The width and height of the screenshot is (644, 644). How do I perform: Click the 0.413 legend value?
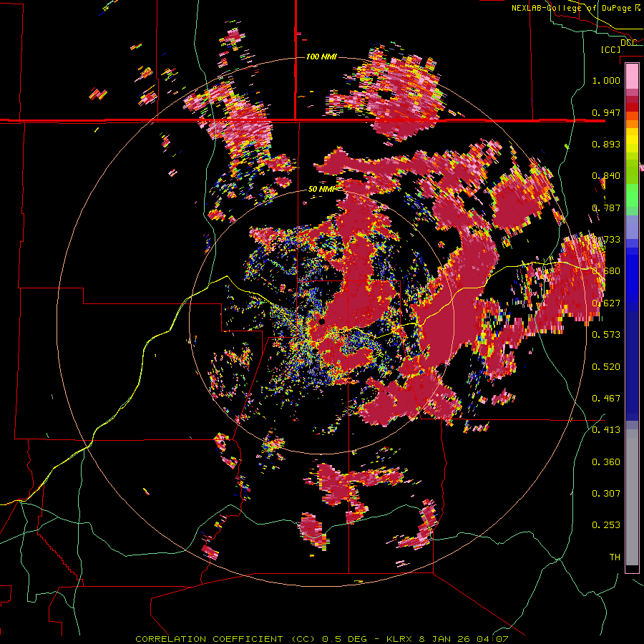[606, 430]
